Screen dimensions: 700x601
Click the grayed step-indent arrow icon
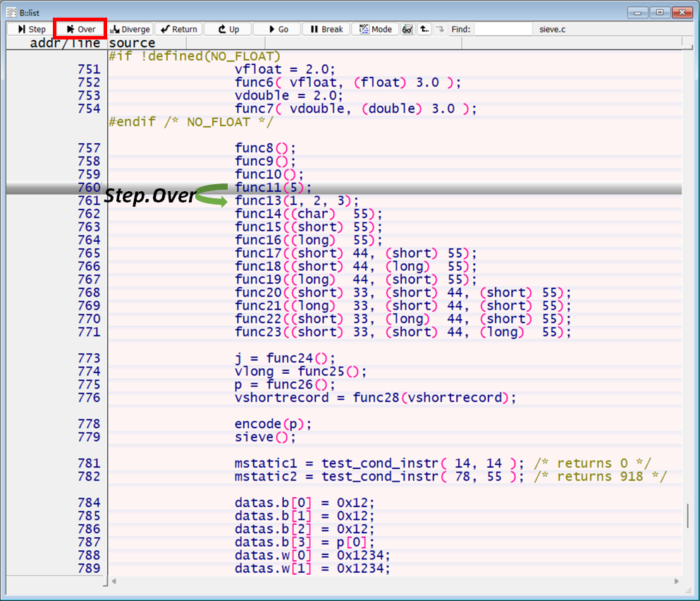[x=441, y=29]
